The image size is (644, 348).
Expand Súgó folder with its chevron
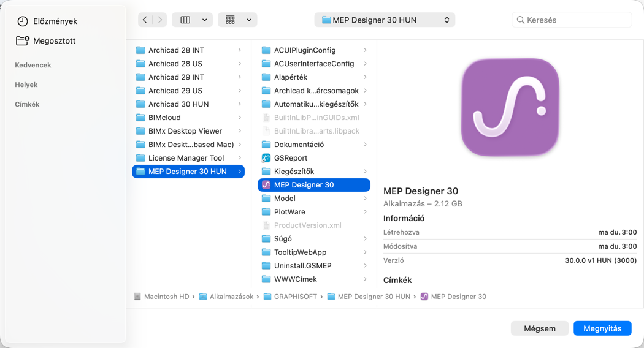(365, 239)
